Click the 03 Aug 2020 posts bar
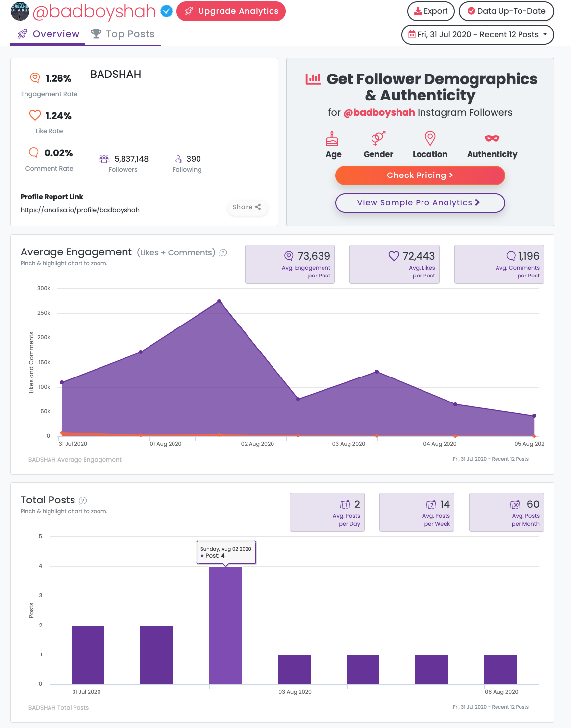Screen dimensions: 571x728 pos(294,670)
